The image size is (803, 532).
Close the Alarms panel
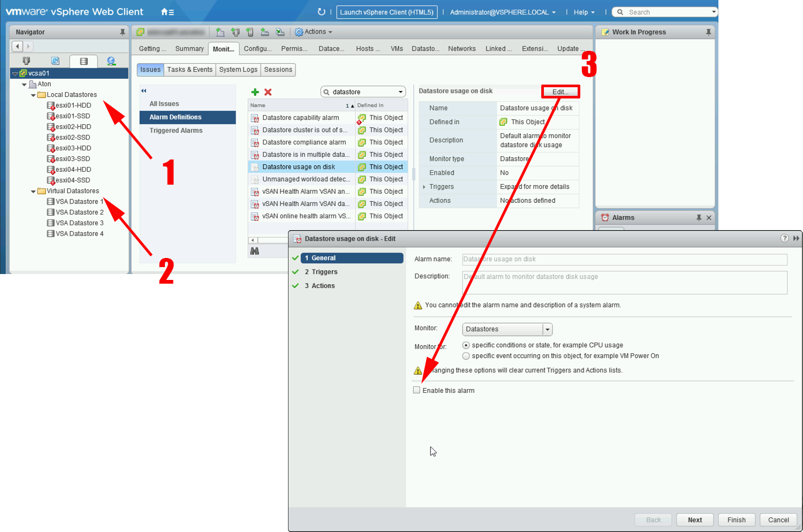click(709, 217)
